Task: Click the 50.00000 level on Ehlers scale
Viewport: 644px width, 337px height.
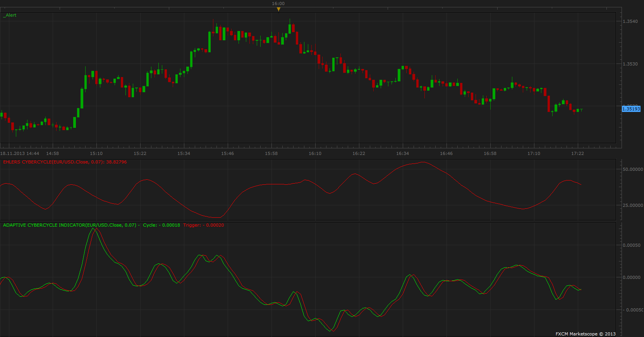Action: [633, 169]
